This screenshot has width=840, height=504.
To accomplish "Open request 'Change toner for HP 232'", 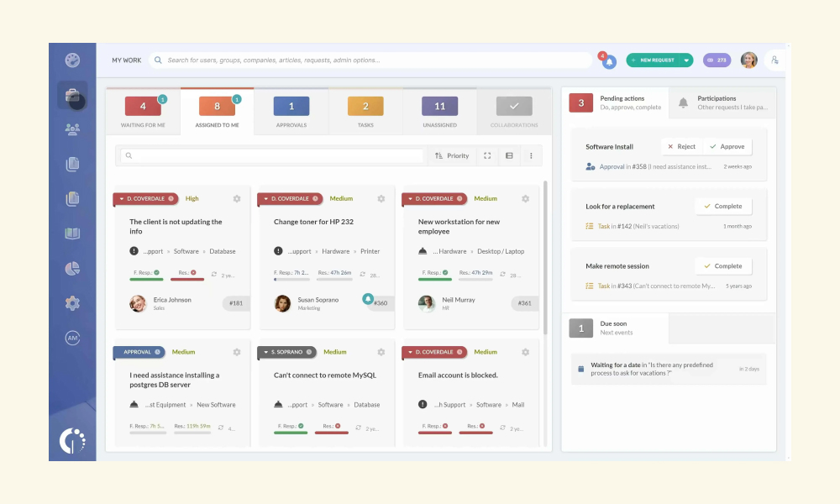I will (313, 222).
